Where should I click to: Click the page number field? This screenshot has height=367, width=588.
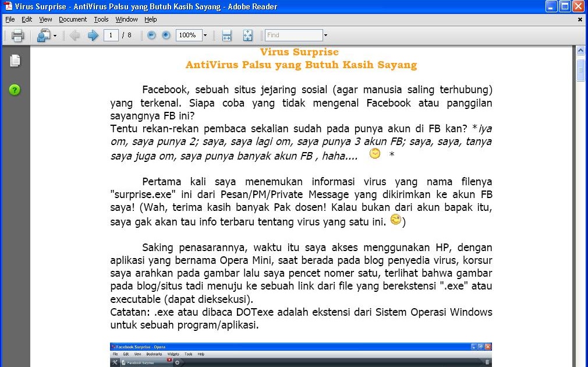coord(111,36)
